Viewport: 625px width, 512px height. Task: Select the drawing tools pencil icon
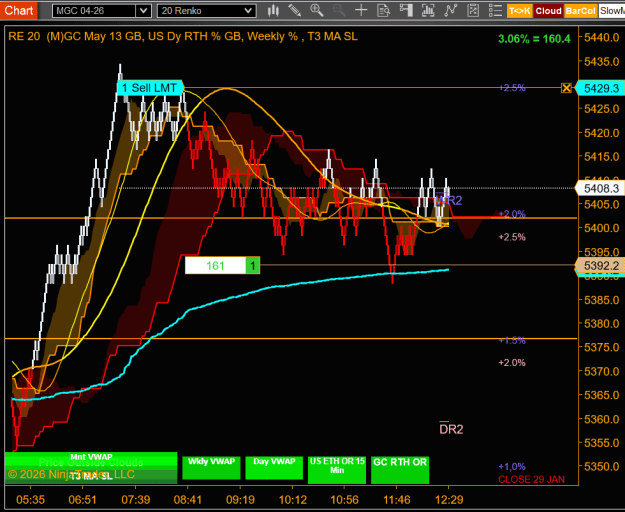point(295,10)
